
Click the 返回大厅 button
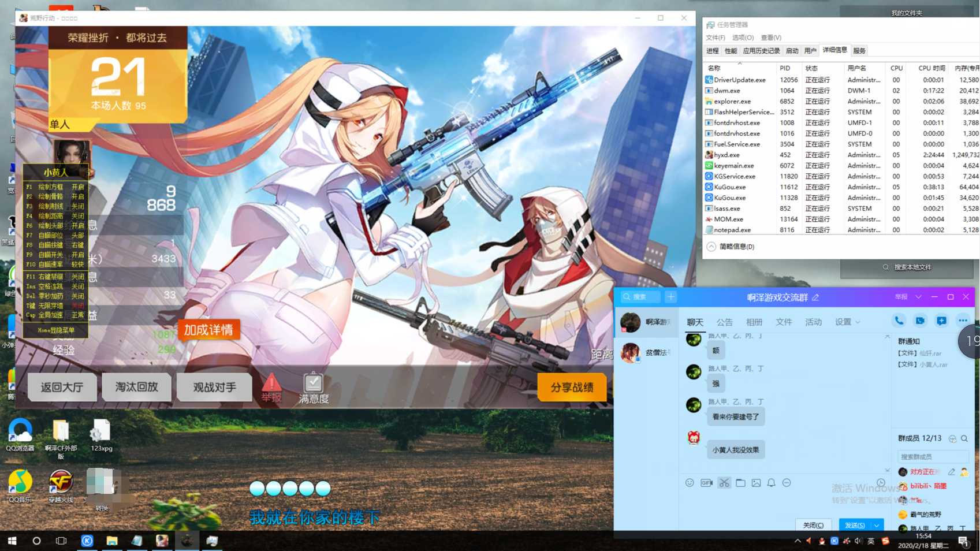pos(62,387)
